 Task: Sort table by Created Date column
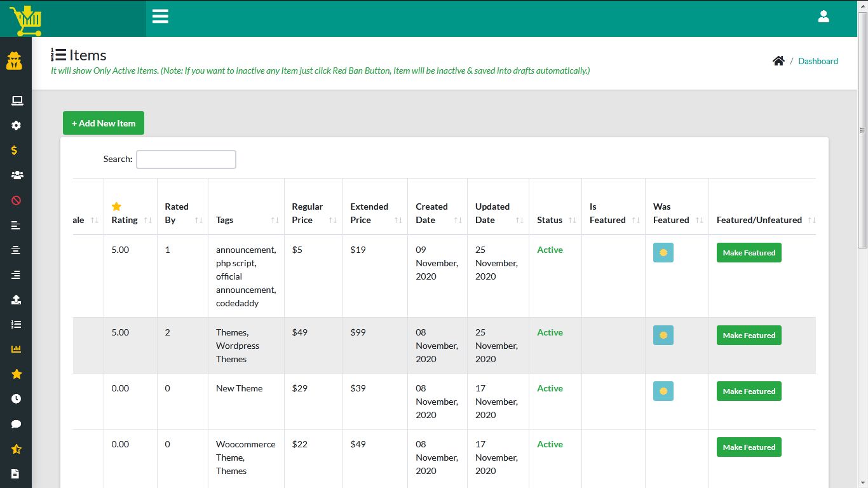(437, 213)
